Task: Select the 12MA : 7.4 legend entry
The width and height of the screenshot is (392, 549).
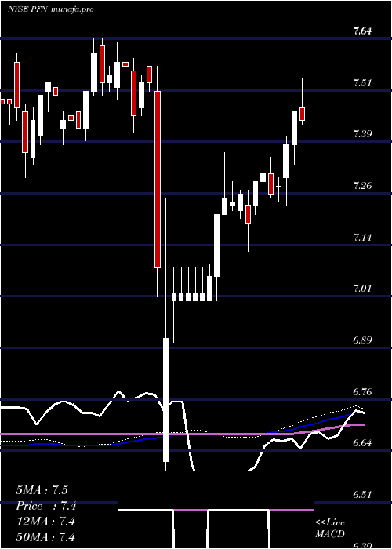Action: (x=45, y=522)
